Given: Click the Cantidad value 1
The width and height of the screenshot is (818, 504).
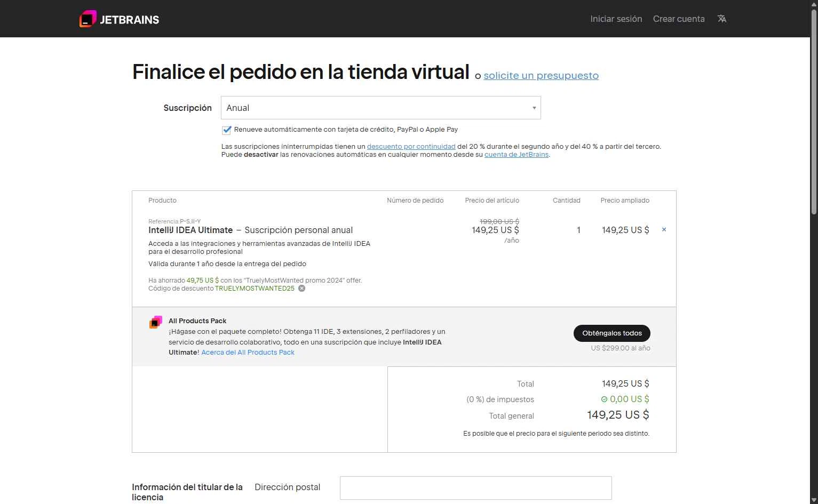Looking at the screenshot, I should [578, 230].
